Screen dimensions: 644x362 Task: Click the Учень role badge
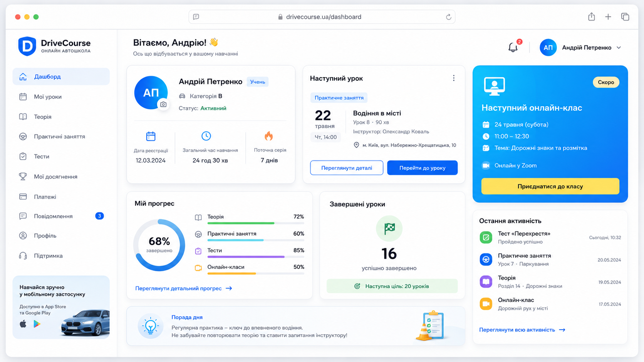point(258,82)
